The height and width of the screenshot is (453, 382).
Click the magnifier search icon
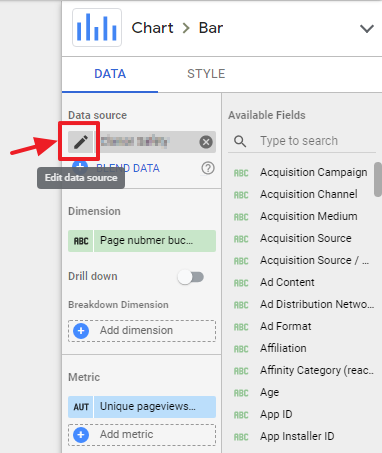click(240, 141)
